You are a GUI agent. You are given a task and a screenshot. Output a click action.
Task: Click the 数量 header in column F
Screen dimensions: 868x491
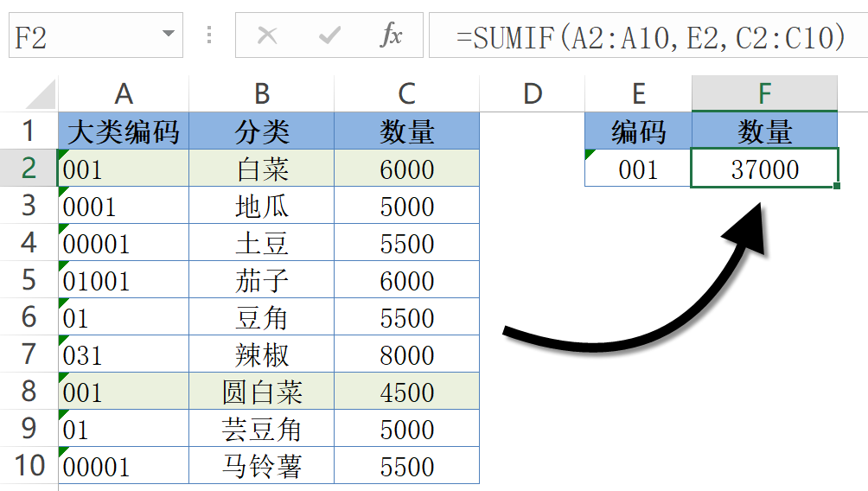(764, 131)
